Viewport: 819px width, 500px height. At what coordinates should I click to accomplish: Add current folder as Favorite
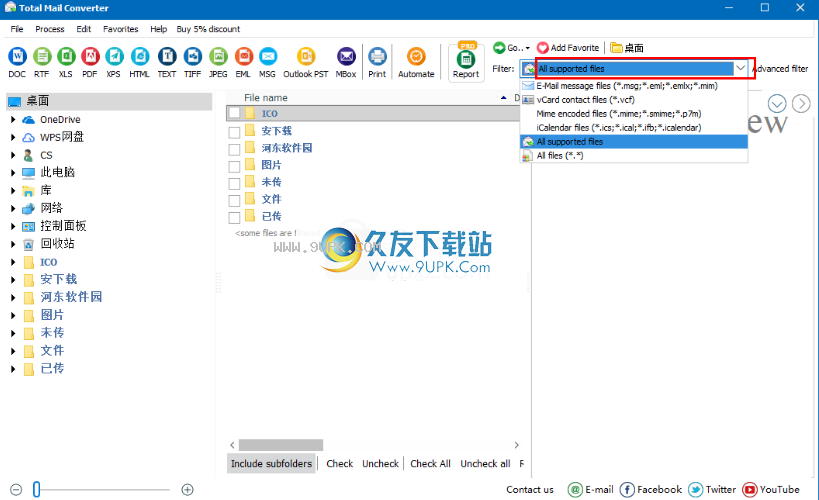pyautogui.click(x=568, y=48)
